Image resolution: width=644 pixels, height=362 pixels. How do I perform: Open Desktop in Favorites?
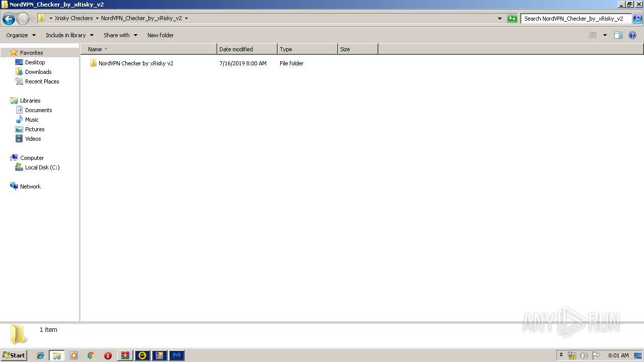pos(35,62)
